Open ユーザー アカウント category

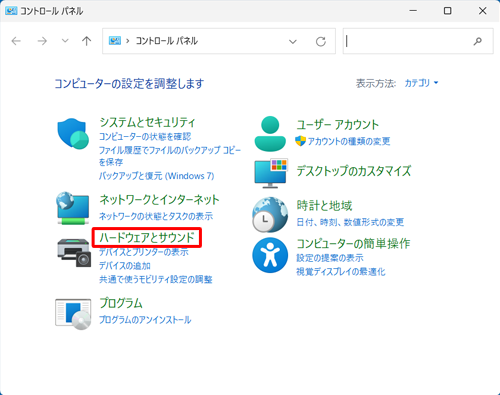point(338,125)
